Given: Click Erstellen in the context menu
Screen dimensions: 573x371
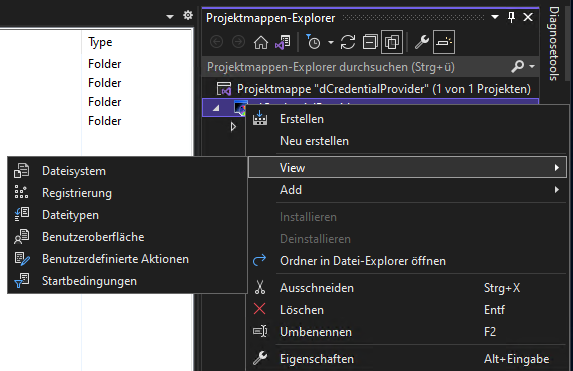Looking at the screenshot, I should [x=301, y=119].
